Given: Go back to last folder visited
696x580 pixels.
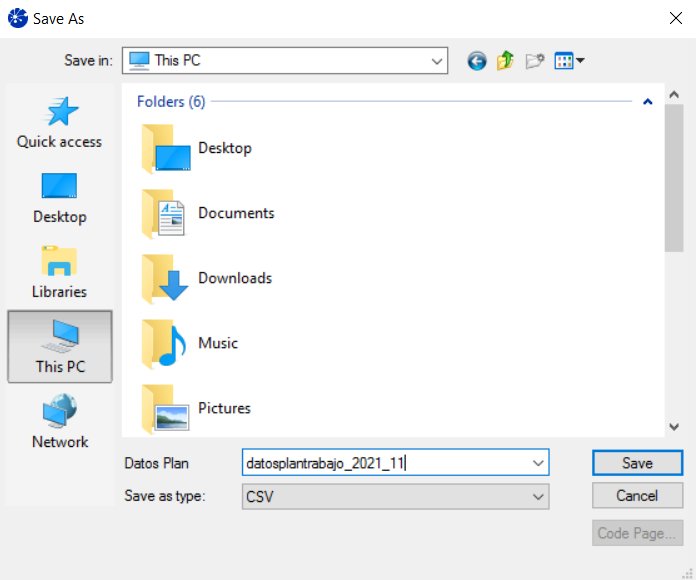Looking at the screenshot, I should 477,61.
